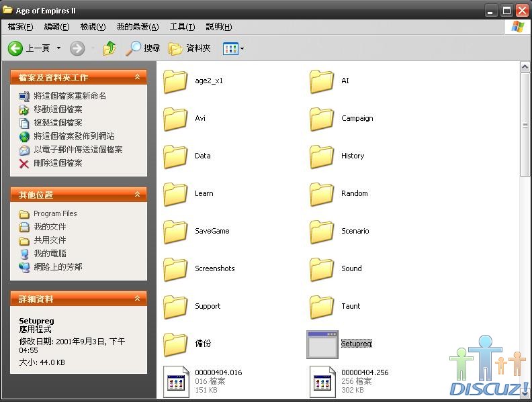Open the 搜尋 search pane

[x=142, y=48]
